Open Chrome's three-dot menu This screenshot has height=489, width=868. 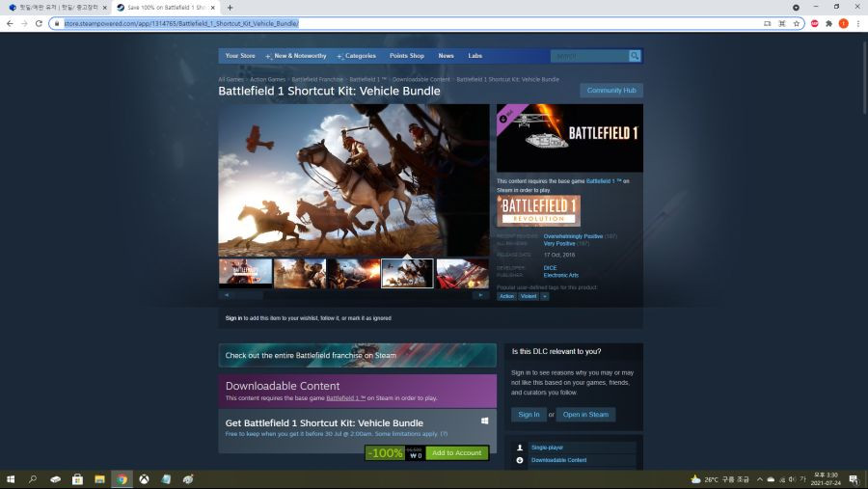point(858,23)
